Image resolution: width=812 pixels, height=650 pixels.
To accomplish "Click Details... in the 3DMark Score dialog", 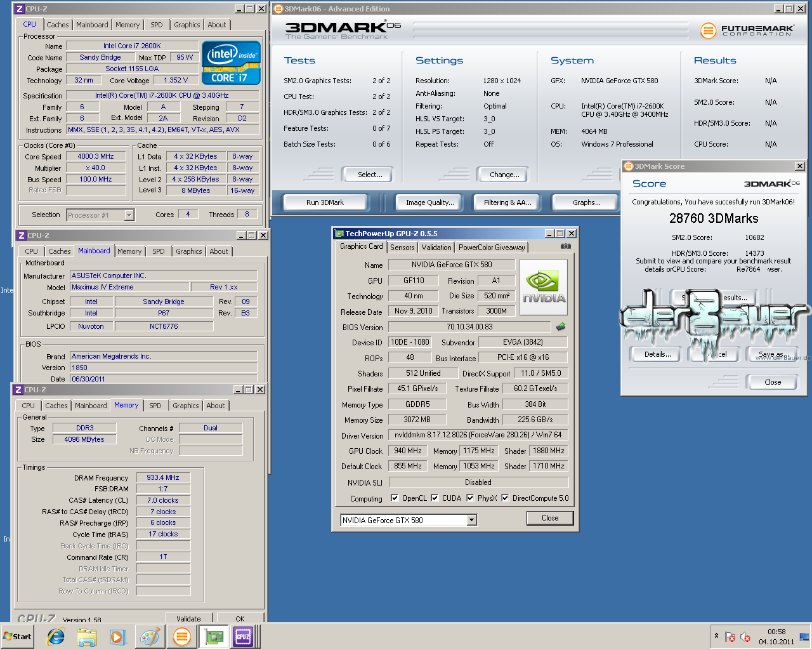I will click(x=657, y=354).
